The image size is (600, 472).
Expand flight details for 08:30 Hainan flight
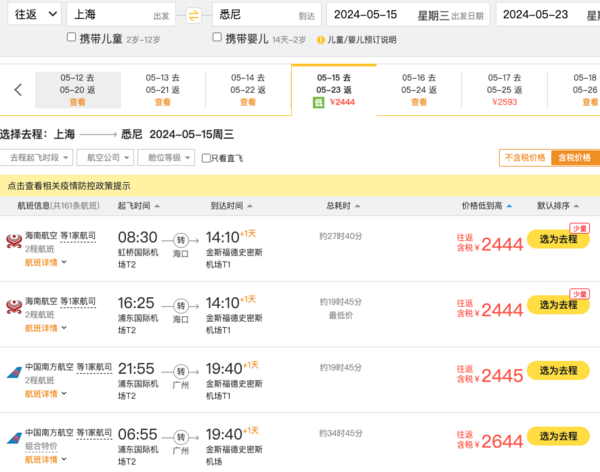point(46,262)
